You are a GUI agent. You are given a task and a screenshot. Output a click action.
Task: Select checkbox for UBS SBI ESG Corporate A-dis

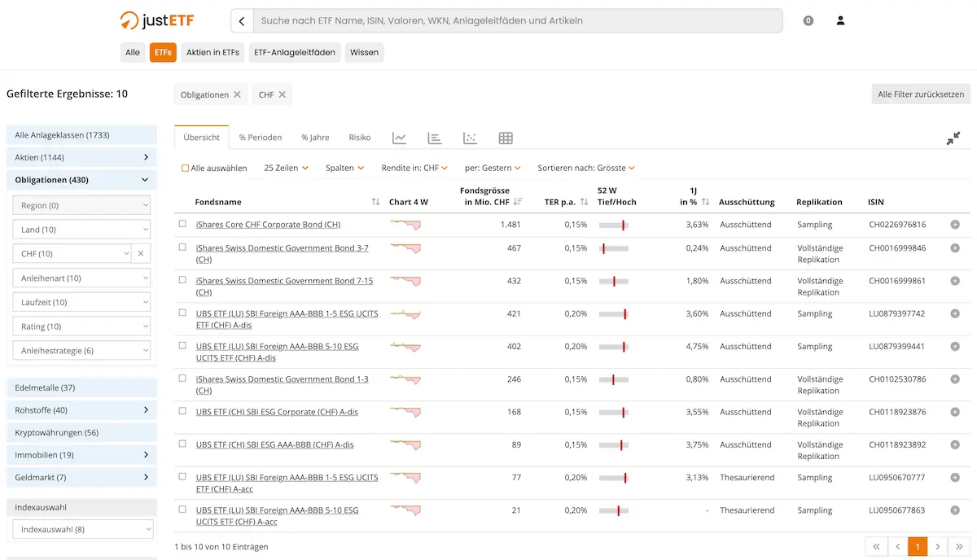182,411
